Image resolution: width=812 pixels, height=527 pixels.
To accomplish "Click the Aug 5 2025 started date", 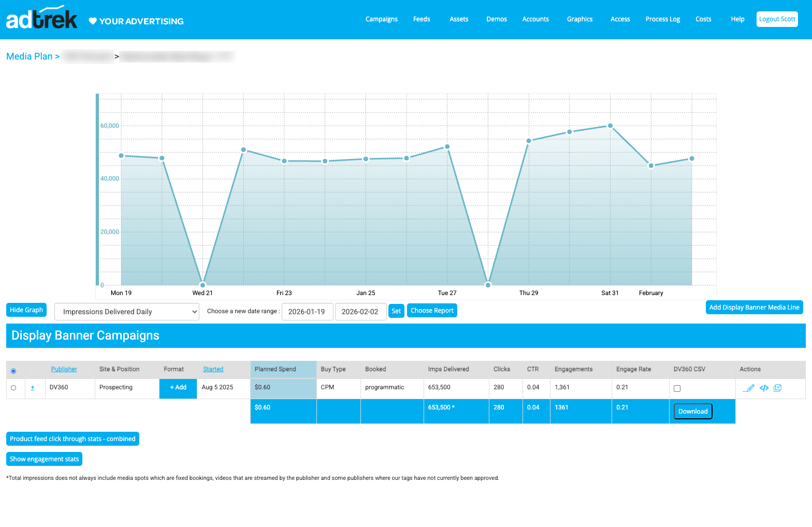I will point(218,387).
